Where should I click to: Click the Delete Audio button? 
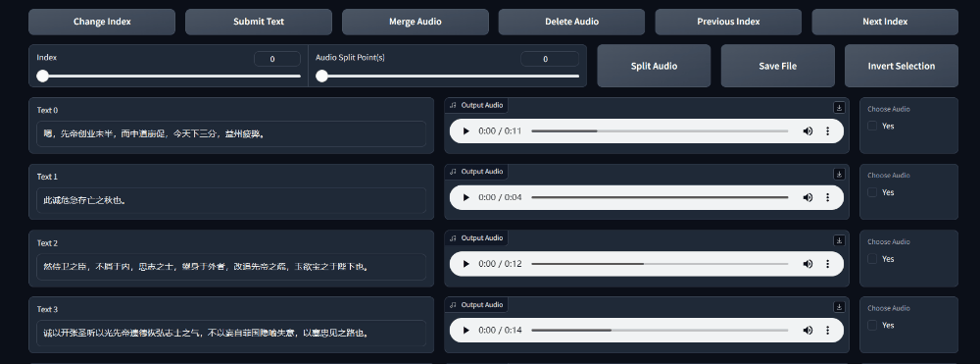coord(571,22)
